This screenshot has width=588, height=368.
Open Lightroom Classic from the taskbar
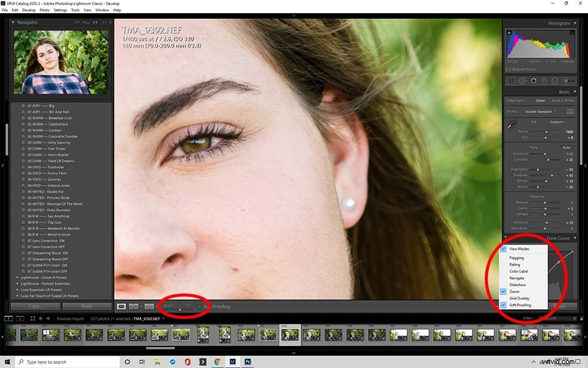[233, 361]
